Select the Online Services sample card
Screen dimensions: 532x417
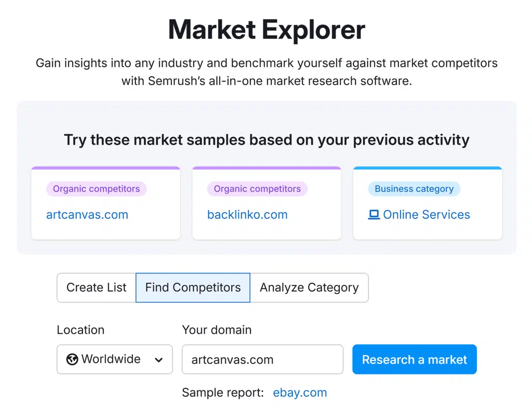tap(428, 229)
